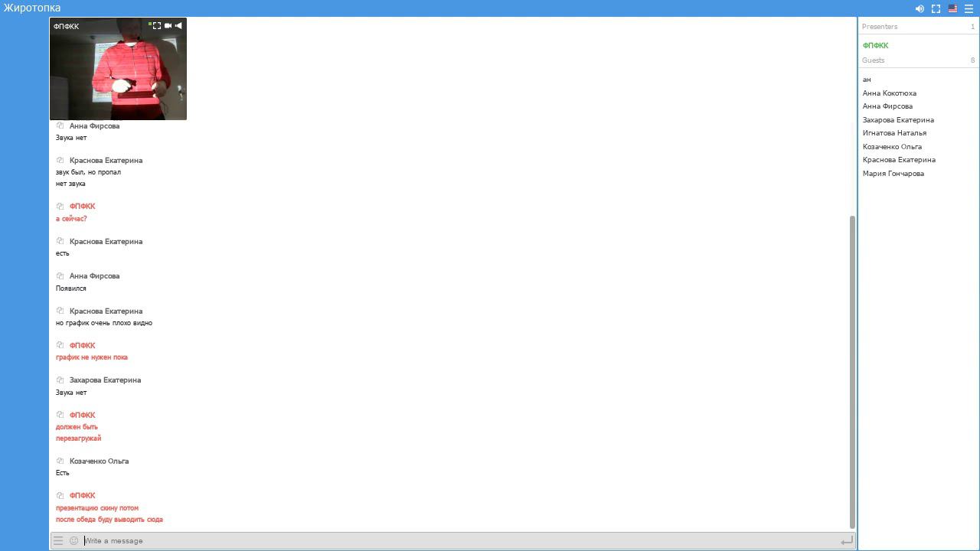Click the presenter video thumbnail

pos(118,69)
